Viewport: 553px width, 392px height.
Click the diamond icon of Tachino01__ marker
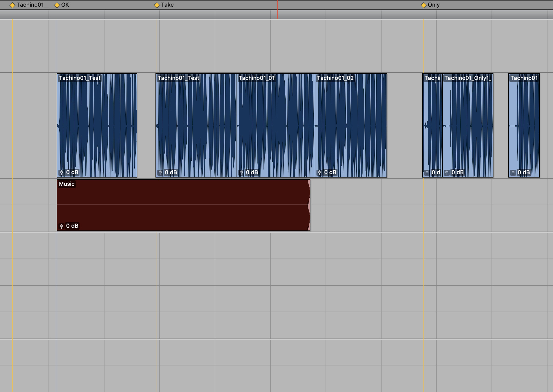pyautogui.click(x=12, y=5)
